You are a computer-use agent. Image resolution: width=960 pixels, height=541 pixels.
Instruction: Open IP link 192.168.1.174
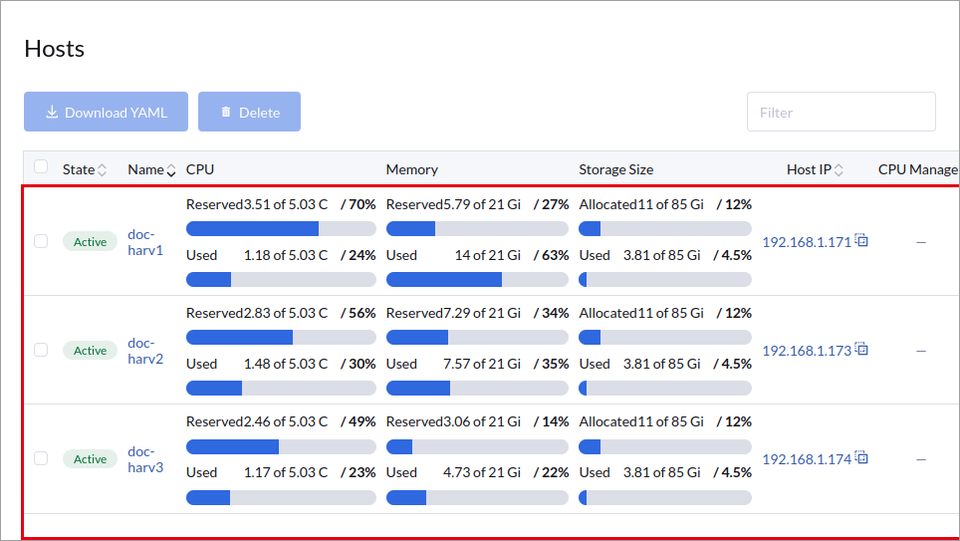806,459
